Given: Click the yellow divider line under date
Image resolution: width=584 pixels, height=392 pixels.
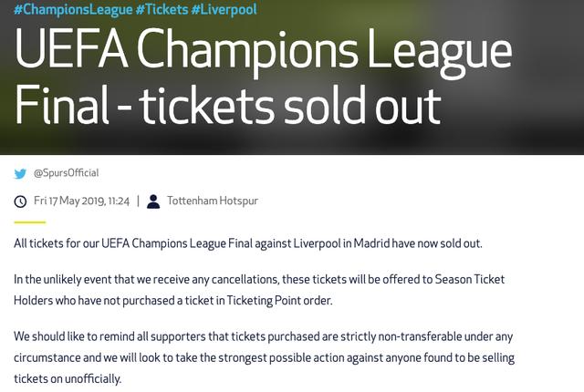Looking at the screenshot, I should (30, 222).
